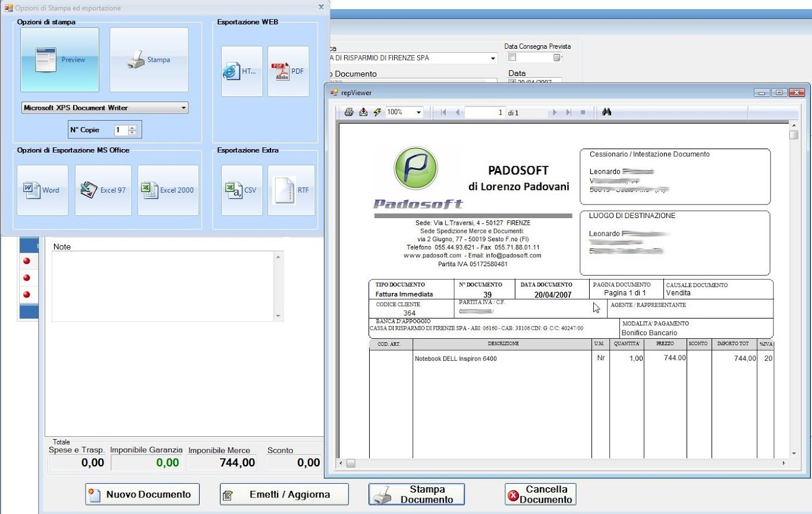
Task: Open the print Preview option
Action: click(59, 59)
